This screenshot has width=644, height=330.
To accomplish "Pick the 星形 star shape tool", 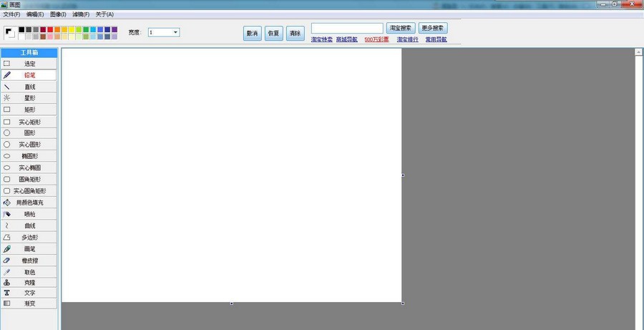I will (x=29, y=98).
